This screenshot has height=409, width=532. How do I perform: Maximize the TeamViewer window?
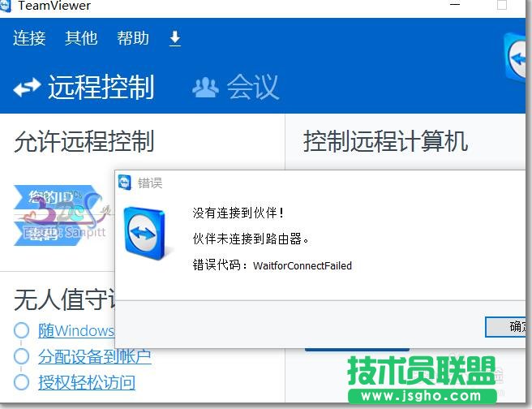pyautogui.click(x=502, y=5)
